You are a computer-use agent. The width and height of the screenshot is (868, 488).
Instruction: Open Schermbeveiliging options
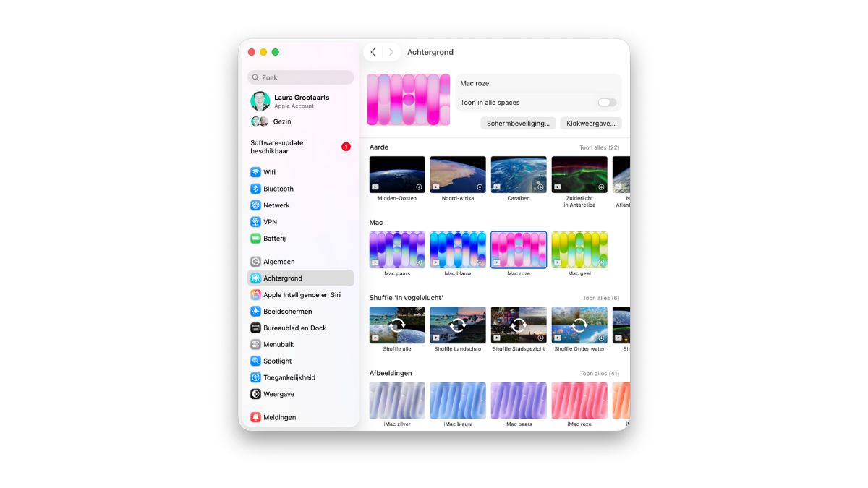(517, 123)
